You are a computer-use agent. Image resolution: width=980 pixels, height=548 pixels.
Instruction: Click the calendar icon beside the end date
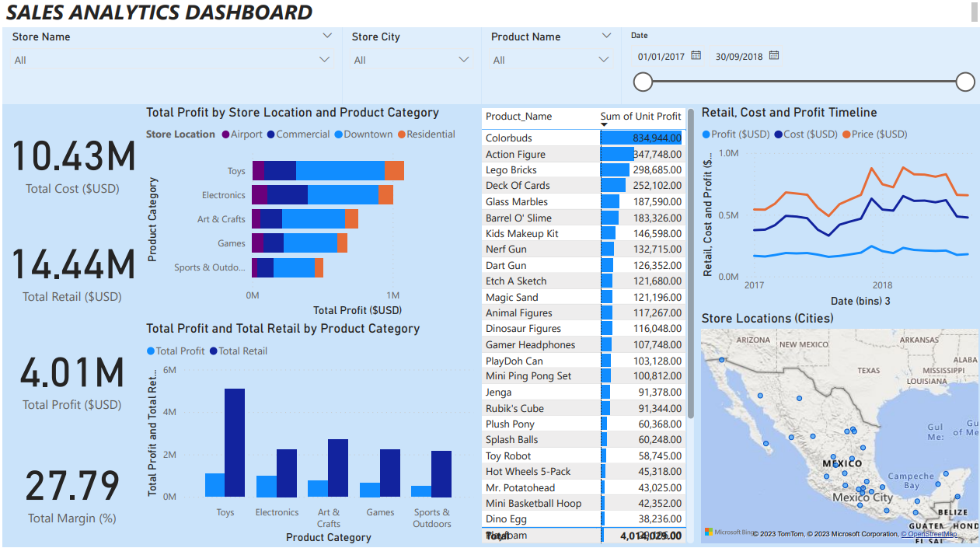pyautogui.click(x=774, y=55)
